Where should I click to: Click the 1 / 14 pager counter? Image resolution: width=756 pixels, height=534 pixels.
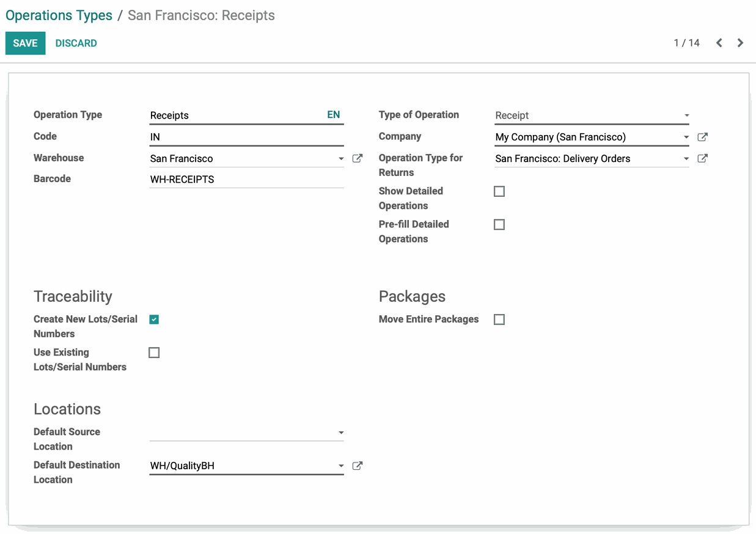[687, 43]
